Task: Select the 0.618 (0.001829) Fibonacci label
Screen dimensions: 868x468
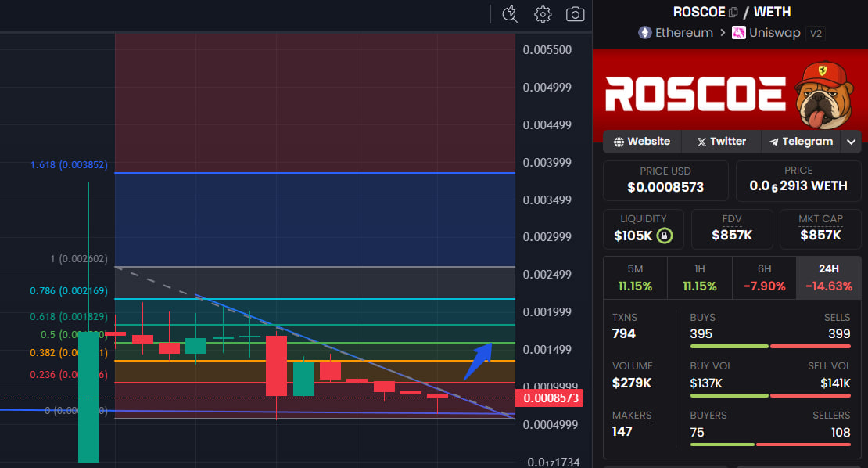Action: 69,317
